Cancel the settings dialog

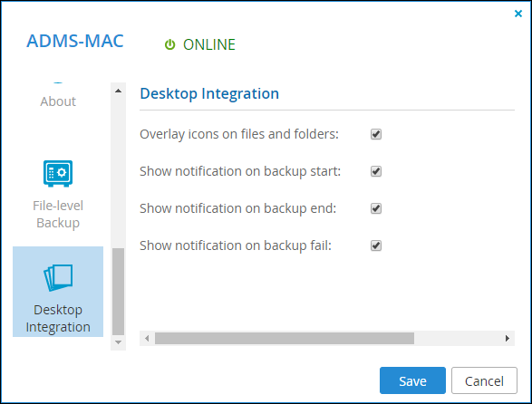(484, 380)
